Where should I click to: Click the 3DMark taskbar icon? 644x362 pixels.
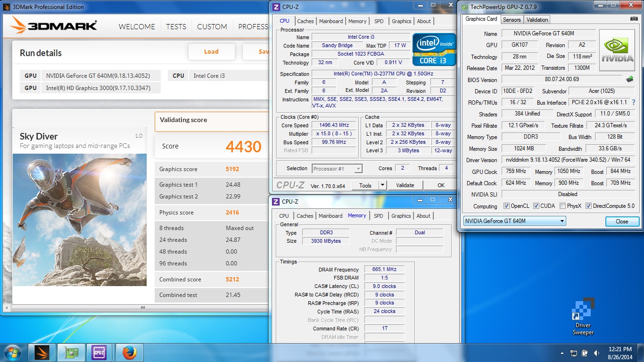pos(42,352)
